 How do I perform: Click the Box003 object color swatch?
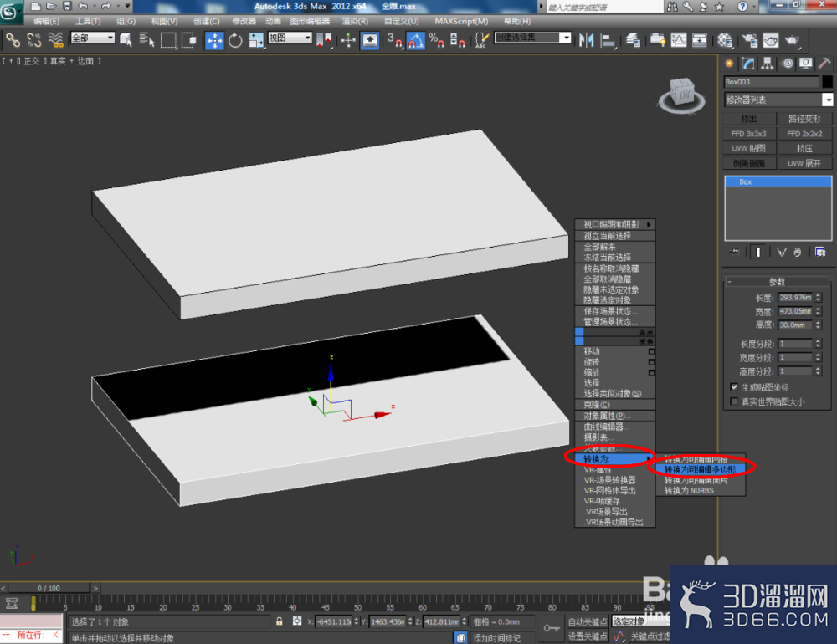(827, 82)
